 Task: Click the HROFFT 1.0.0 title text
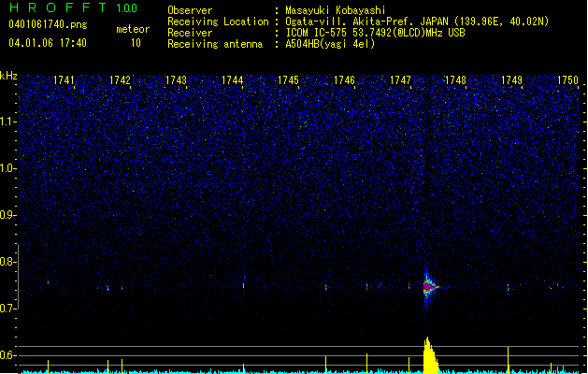coord(73,7)
